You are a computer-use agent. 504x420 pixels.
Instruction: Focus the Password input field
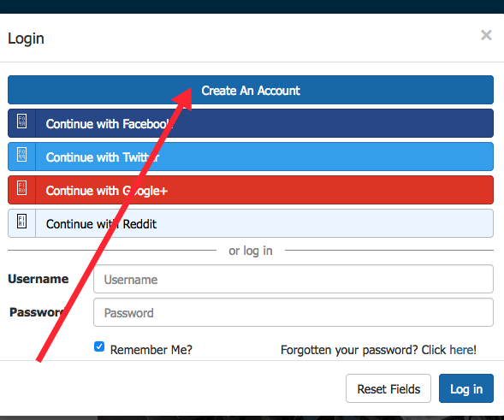click(294, 312)
